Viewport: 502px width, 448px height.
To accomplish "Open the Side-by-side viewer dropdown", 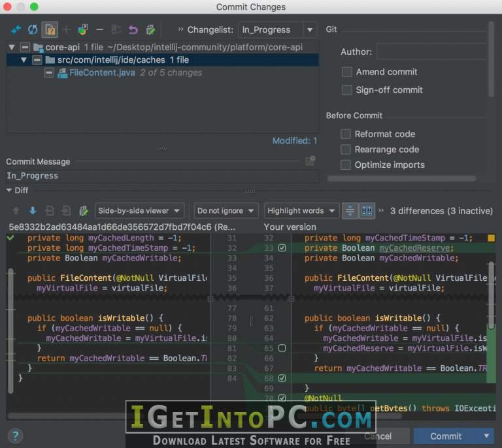I will pos(139,211).
